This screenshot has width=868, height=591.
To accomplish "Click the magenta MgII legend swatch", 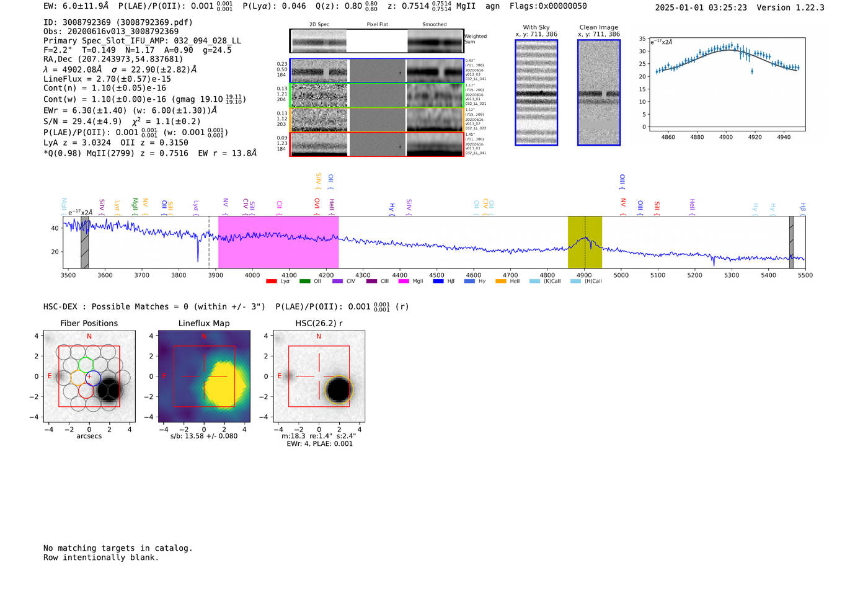I will tap(404, 282).
